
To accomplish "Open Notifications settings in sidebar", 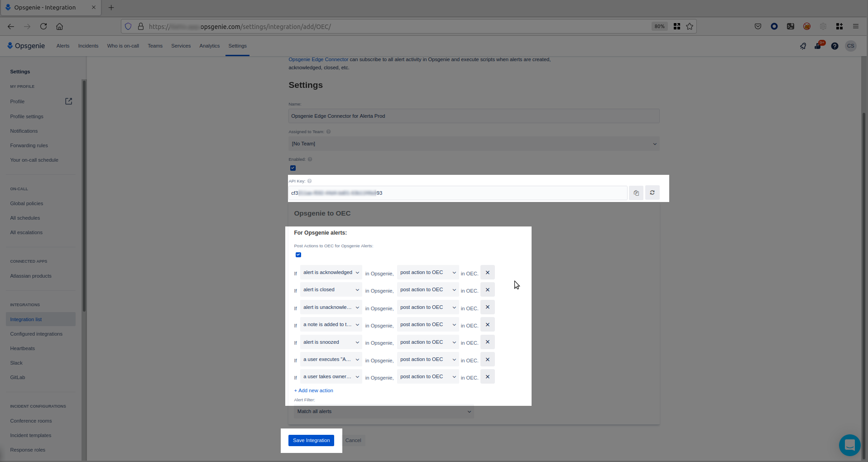I will (24, 131).
